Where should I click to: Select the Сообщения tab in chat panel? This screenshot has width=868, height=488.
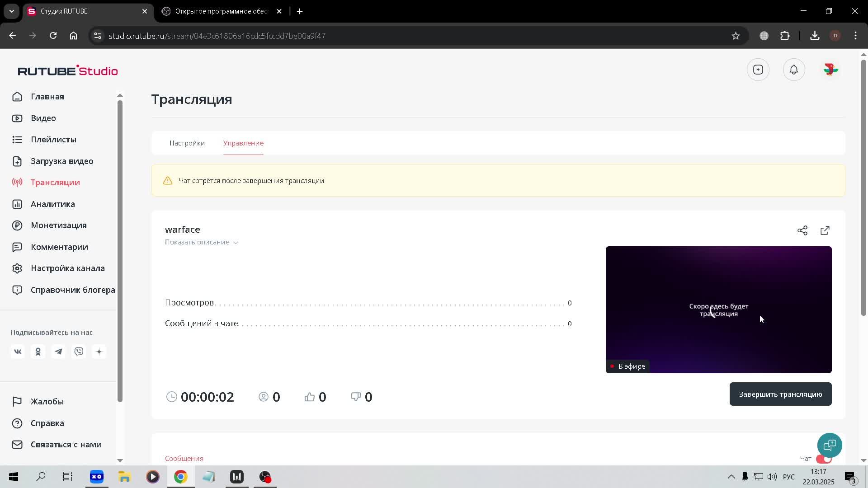pyautogui.click(x=184, y=458)
